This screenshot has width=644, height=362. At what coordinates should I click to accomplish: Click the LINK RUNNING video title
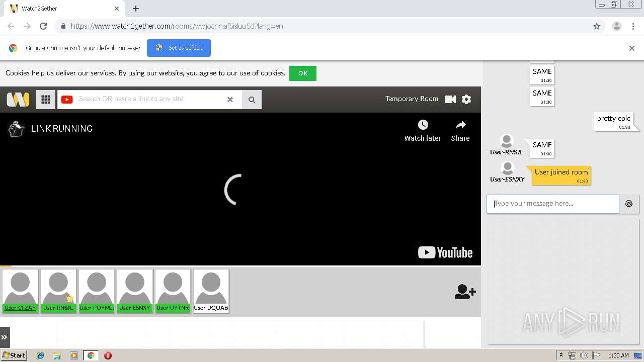(62, 129)
